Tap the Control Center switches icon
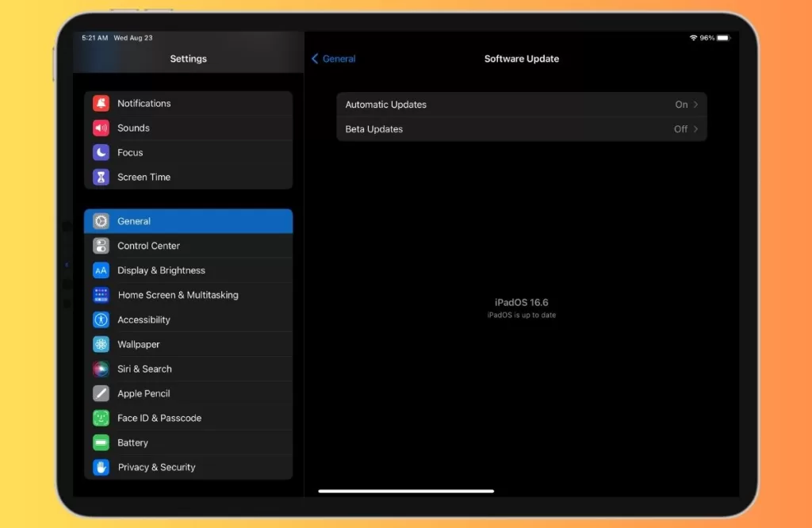The image size is (812, 528). [x=101, y=246]
